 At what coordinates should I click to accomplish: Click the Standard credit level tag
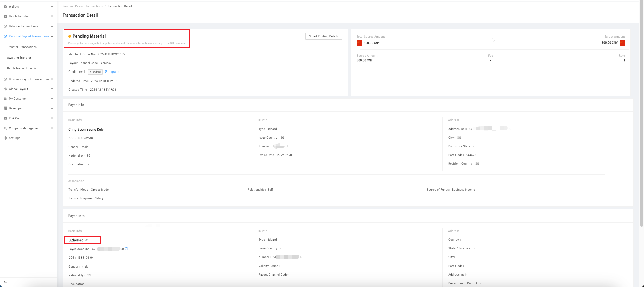[95, 72]
